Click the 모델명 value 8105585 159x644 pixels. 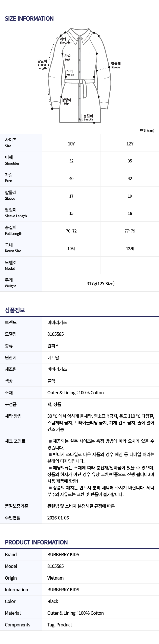[55, 334]
